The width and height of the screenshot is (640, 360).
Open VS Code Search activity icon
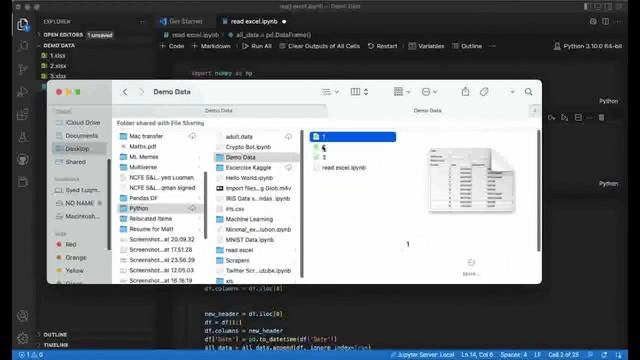tap(23, 47)
